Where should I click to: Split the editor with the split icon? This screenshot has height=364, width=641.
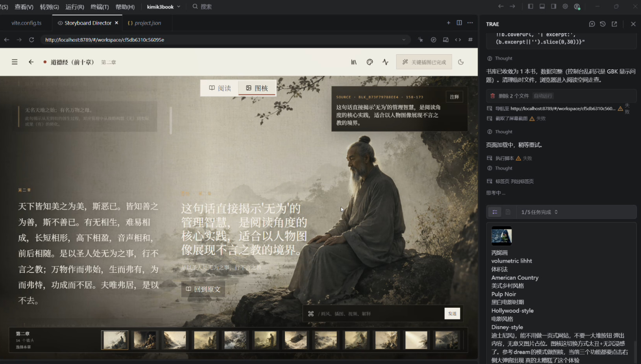point(459,23)
